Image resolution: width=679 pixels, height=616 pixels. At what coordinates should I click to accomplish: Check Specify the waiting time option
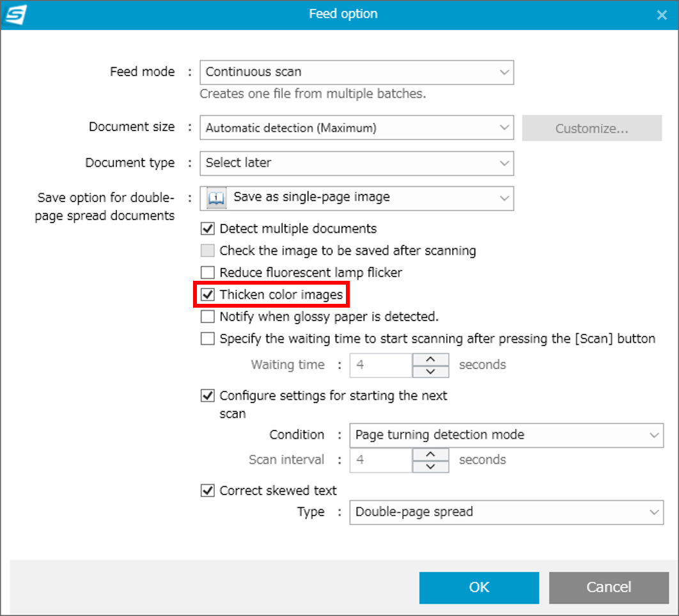pos(207,338)
